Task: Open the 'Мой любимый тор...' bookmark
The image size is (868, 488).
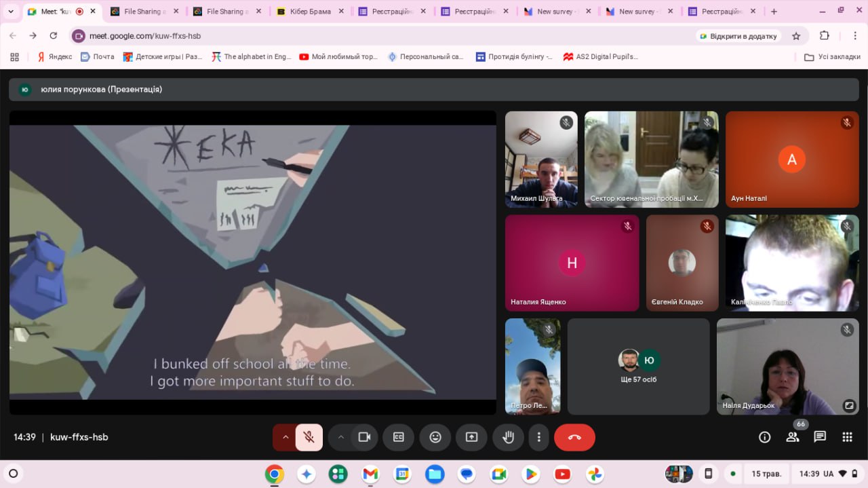Action: point(338,57)
